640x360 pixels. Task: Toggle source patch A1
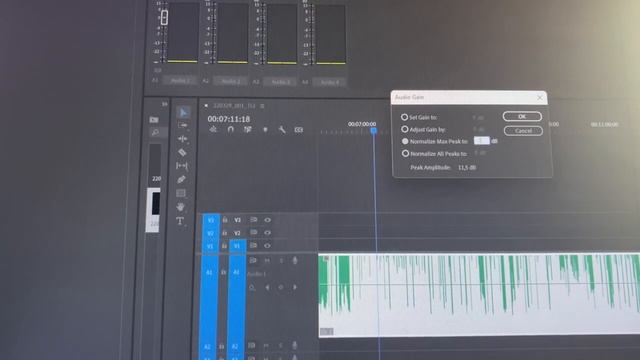[x=209, y=272]
